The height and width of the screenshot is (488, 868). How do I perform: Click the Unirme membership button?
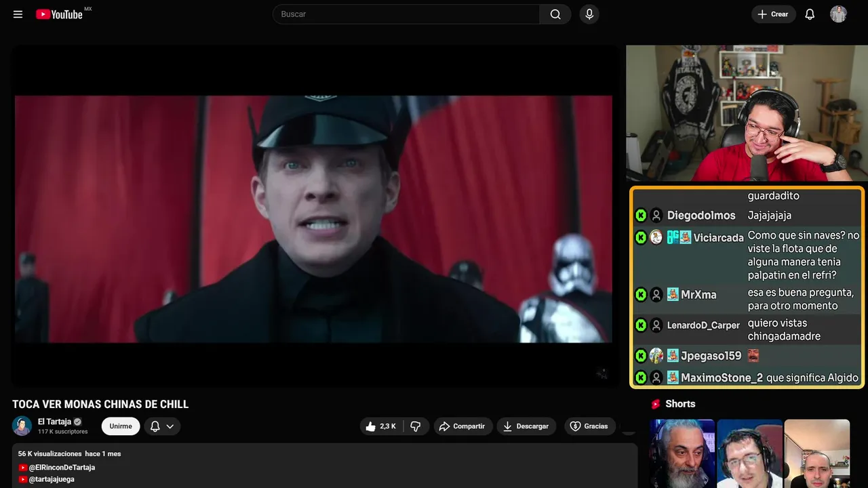pyautogui.click(x=121, y=426)
